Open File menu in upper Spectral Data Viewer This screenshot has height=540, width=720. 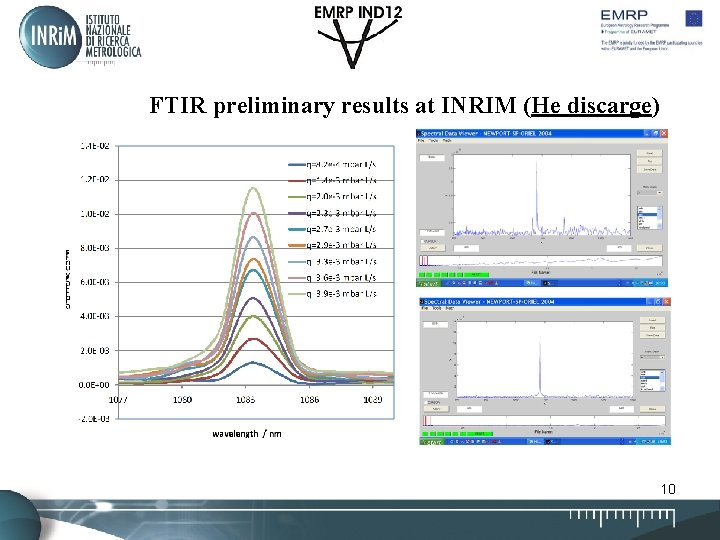pyautogui.click(x=421, y=141)
